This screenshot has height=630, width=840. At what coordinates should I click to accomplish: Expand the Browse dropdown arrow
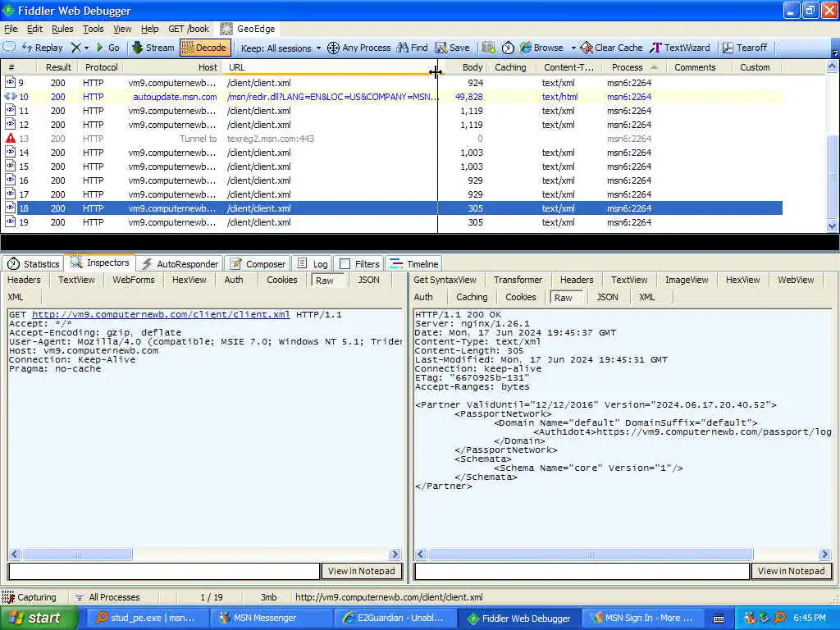tap(573, 48)
